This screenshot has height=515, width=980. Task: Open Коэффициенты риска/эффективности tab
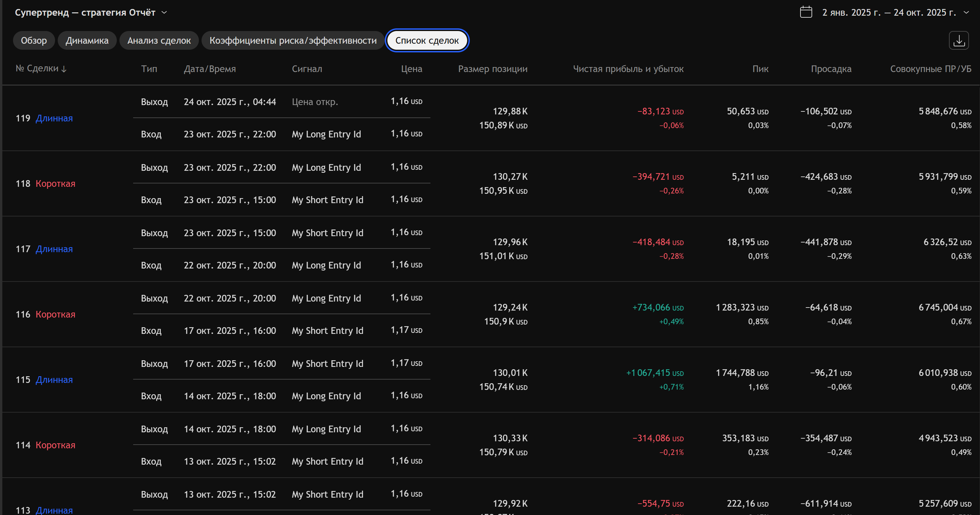pyautogui.click(x=293, y=40)
